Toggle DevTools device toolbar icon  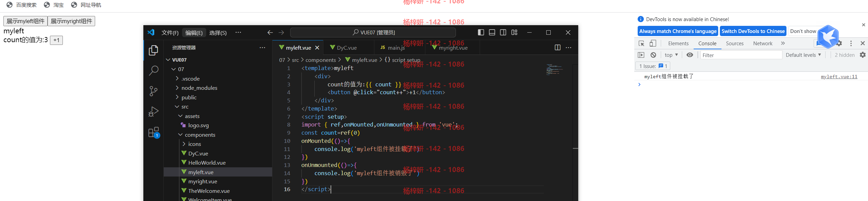click(x=653, y=43)
